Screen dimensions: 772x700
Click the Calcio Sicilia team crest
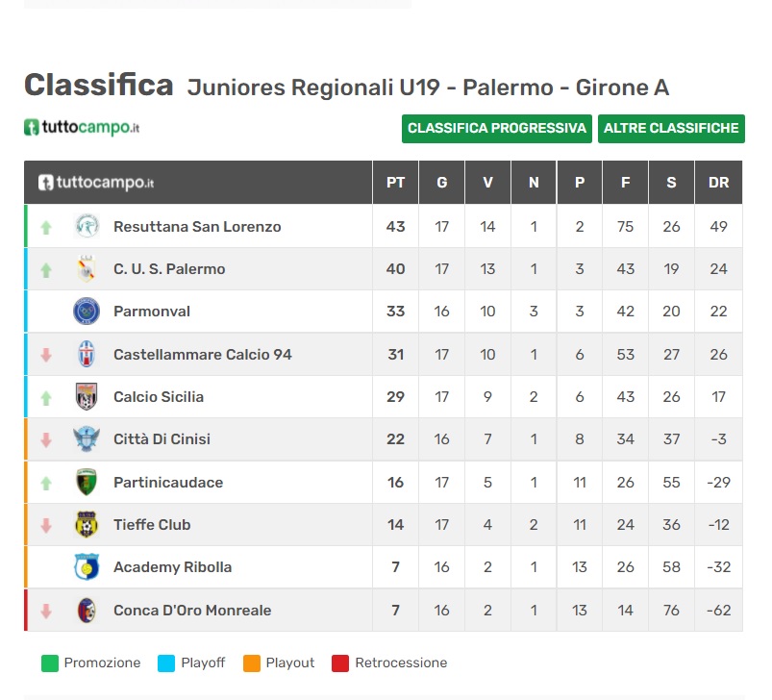[x=87, y=397]
